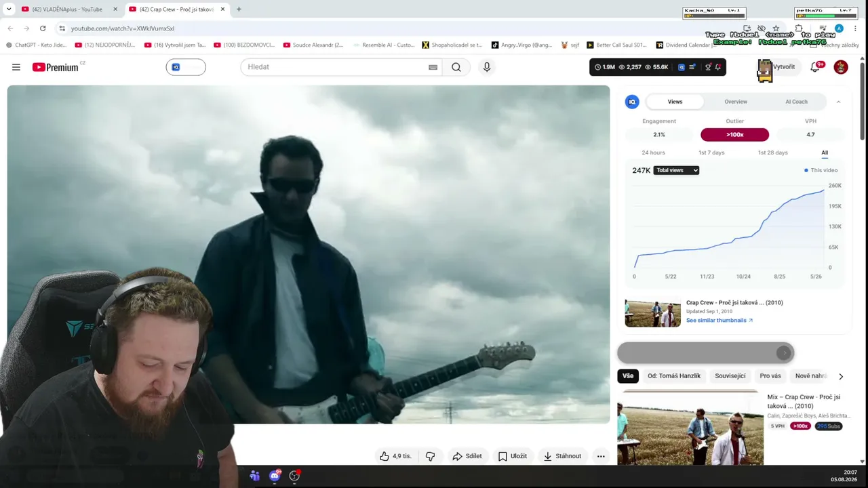Select the Views tab in vidIQ panel
This screenshot has width=868, height=488.
tap(675, 102)
